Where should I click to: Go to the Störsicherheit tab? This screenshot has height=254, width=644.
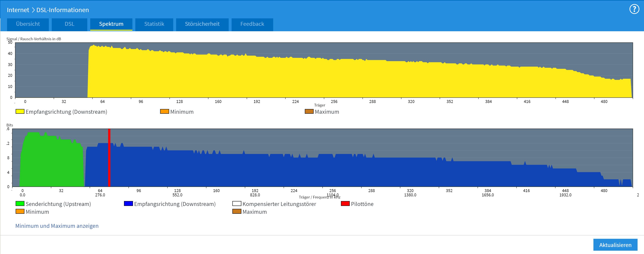pos(202,24)
